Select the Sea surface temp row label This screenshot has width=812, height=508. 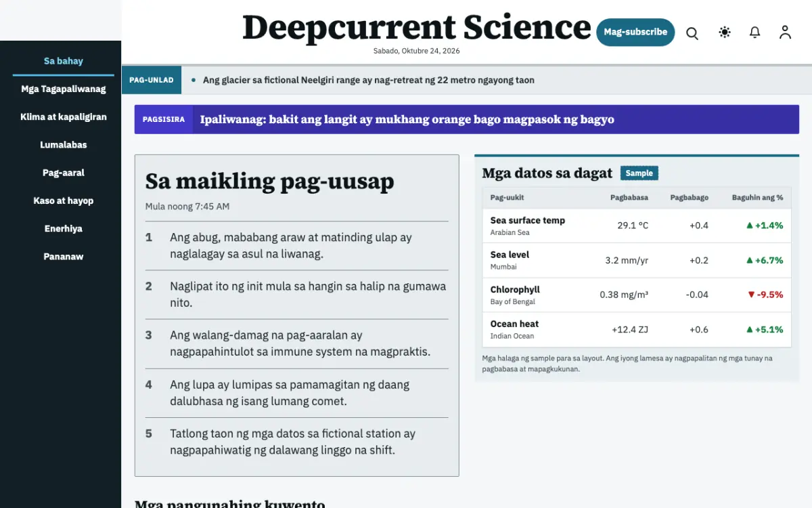click(x=528, y=220)
